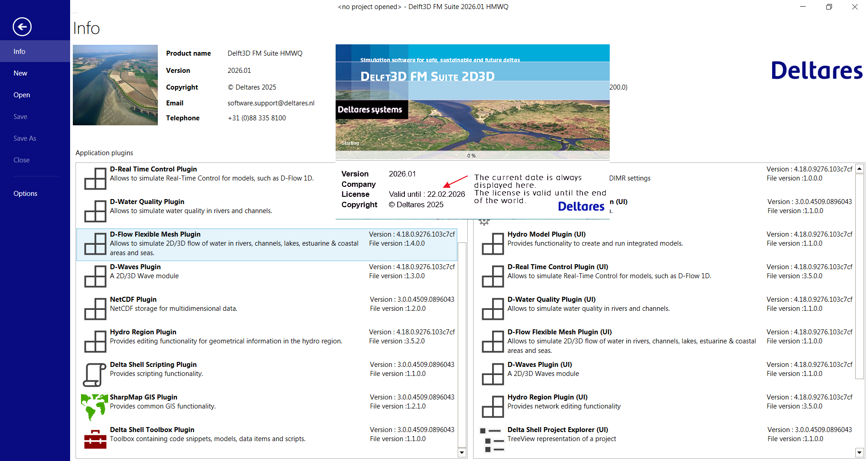Click the Product name value Delft3D FM Suite HMWQ
Viewport: 868px width, 461px height.
(265, 53)
